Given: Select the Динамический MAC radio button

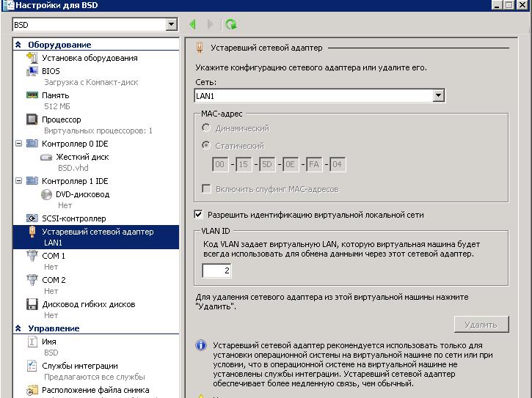Looking at the screenshot, I should click(x=206, y=128).
